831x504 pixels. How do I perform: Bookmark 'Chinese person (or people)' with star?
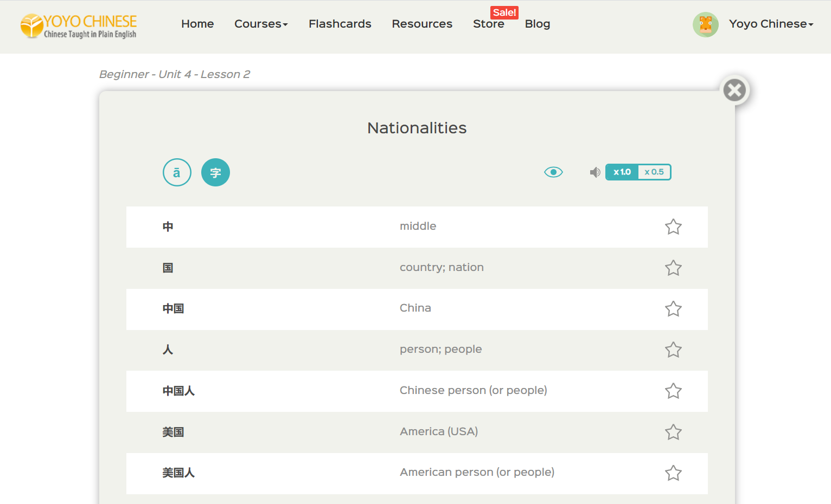(673, 391)
